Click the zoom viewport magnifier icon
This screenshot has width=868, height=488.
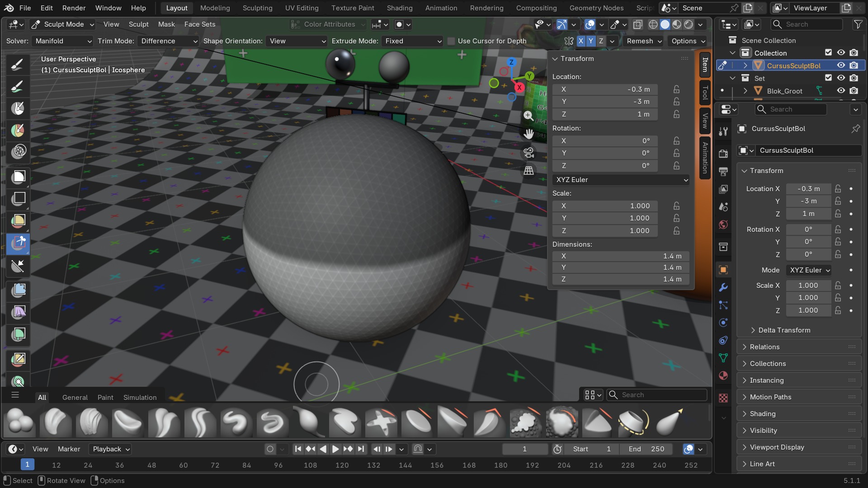(x=528, y=116)
